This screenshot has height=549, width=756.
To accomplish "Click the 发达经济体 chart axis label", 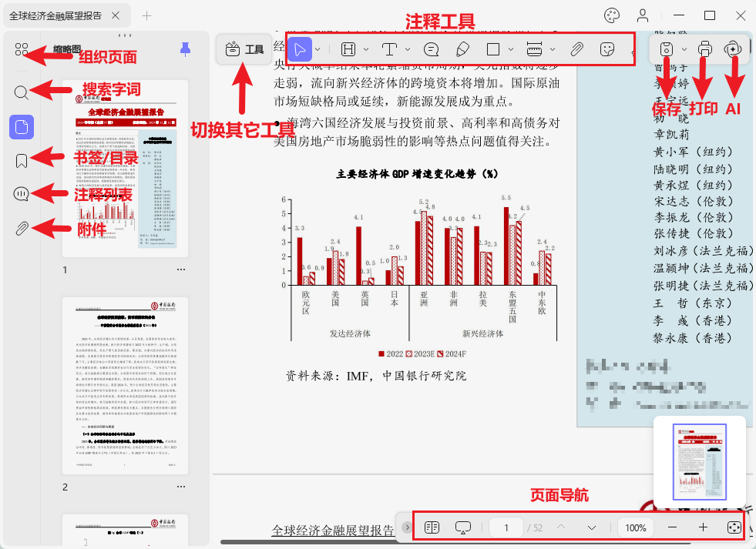I will (x=350, y=333).
